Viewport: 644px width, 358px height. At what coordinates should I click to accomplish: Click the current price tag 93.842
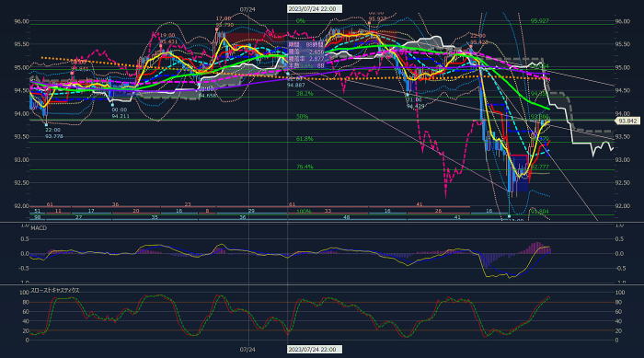627,121
